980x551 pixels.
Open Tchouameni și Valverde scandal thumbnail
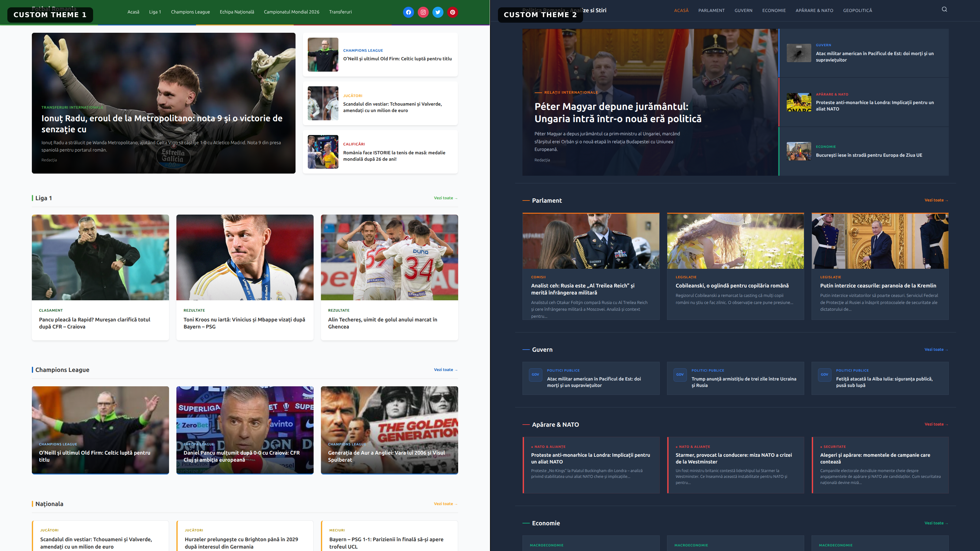click(322, 103)
